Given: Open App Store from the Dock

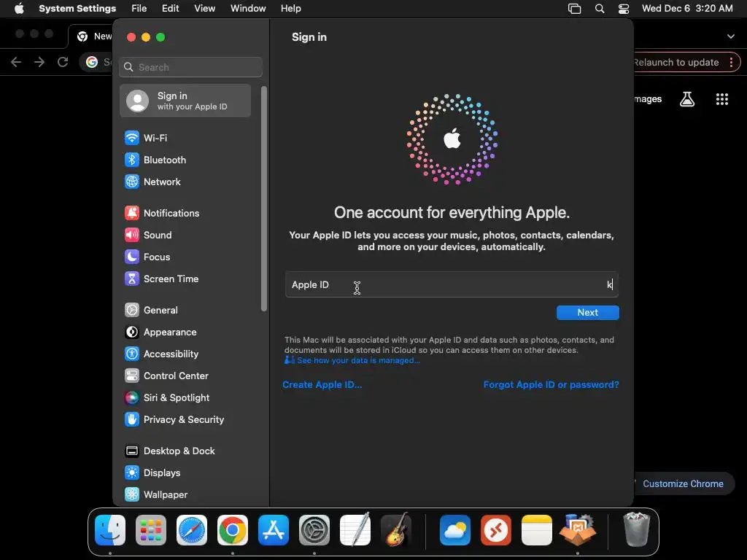Looking at the screenshot, I should coord(274,530).
